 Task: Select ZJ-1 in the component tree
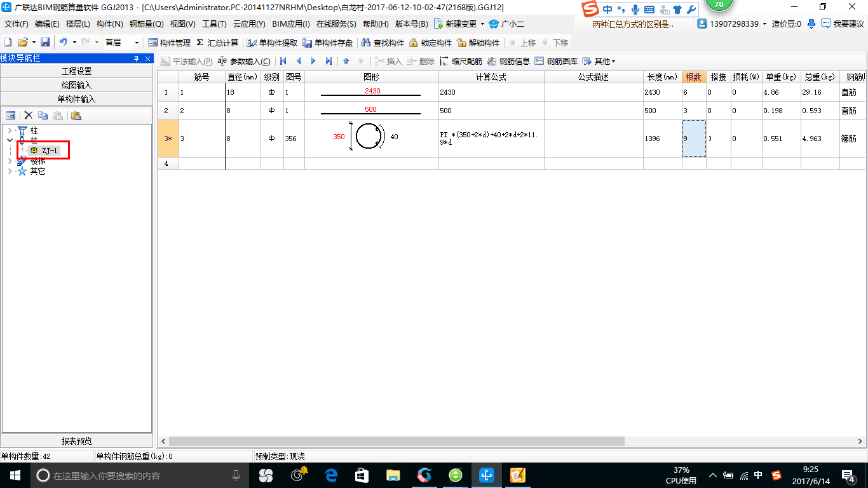pyautogui.click(x=50, y=151)
